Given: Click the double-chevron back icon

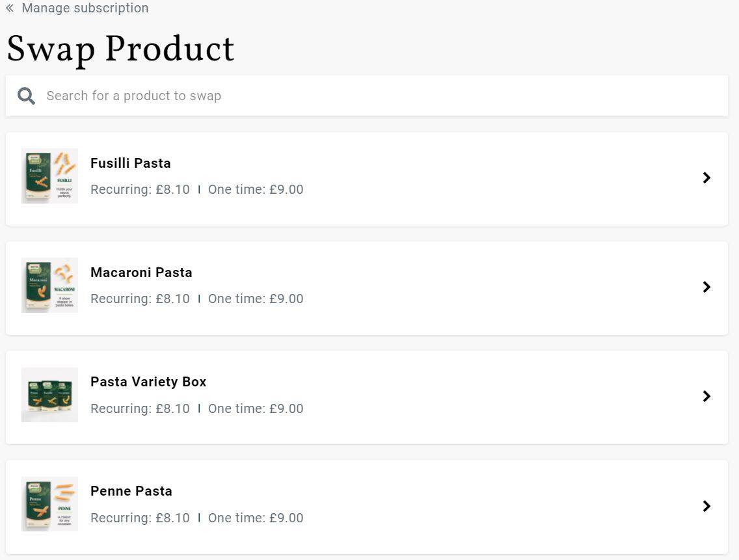Looking at the screenshot, I should 10,8.
